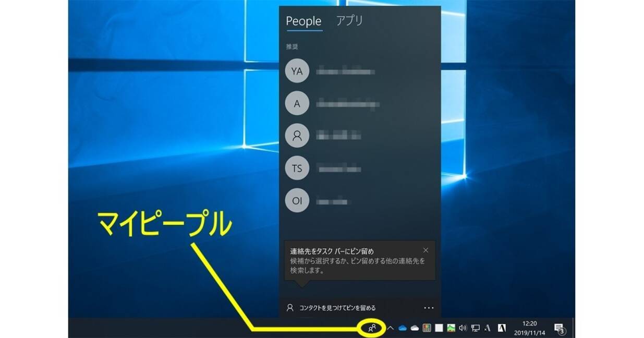Open the blue OneDrive tray icon

403,328
